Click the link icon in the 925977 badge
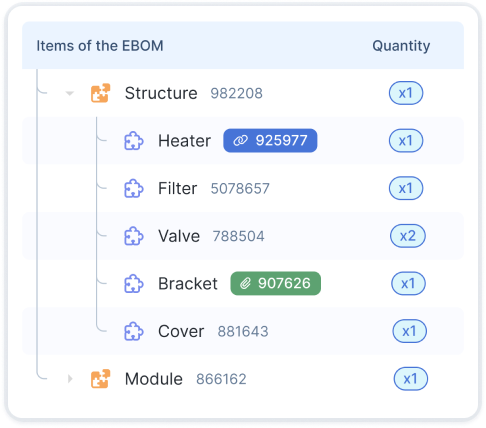486x428 pixels. [240, 141]
